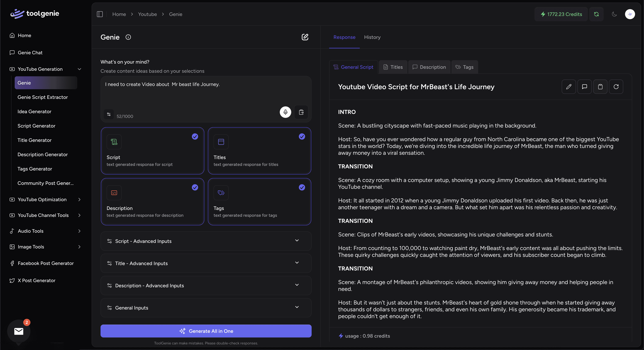
Task: Expand Script - Advanced Inputs section
Action: point(206,241)
